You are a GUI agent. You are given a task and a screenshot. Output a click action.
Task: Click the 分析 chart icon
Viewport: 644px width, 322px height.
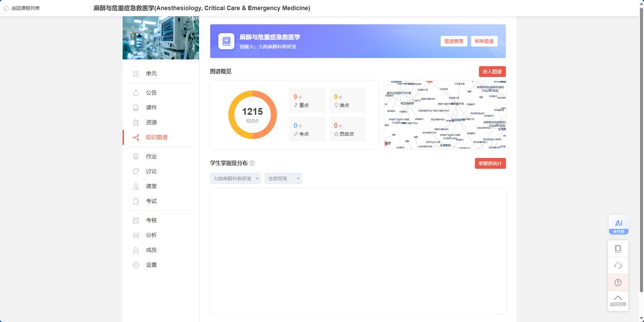(136, 235)
